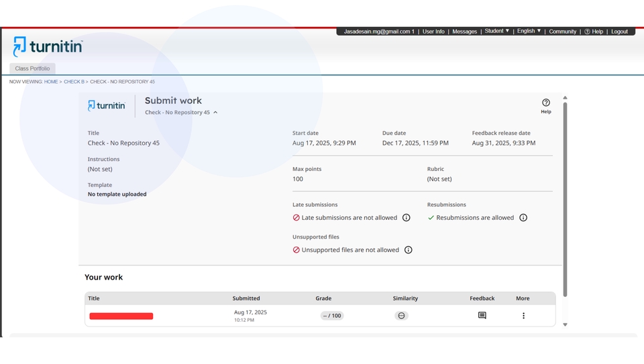644x364 pixels.
Task: Click the Help question mark icon in panel
Action: 545,103
